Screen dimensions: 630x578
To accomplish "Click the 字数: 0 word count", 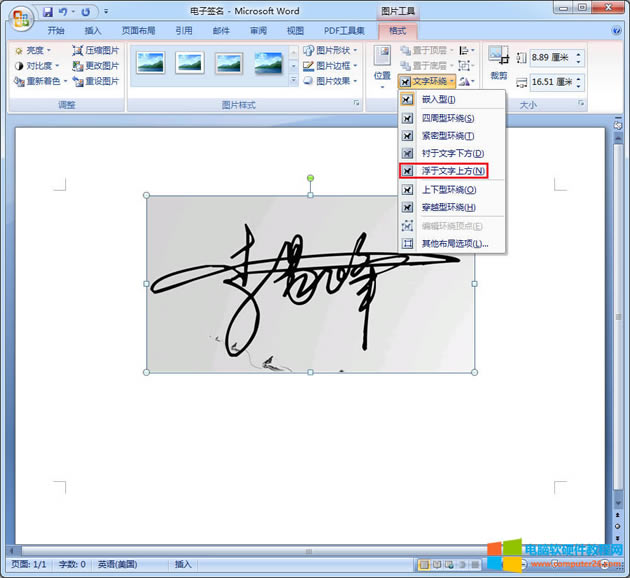I will pos(72,564).
